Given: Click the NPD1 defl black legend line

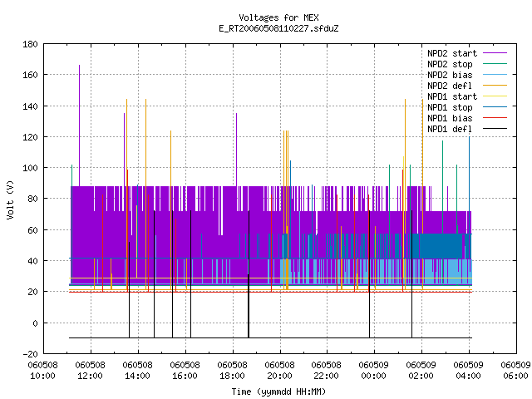Looking at the screenshot, I should click(x=495, y=129).
